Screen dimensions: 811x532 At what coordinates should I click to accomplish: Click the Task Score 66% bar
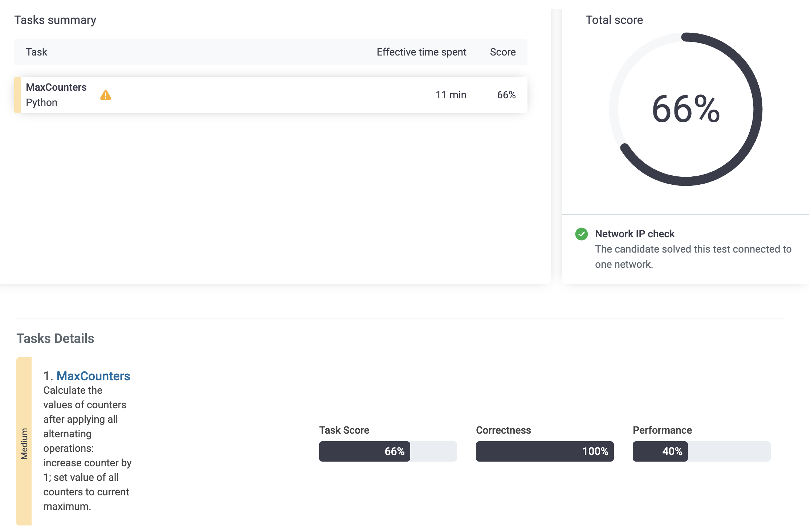point(387,451)
